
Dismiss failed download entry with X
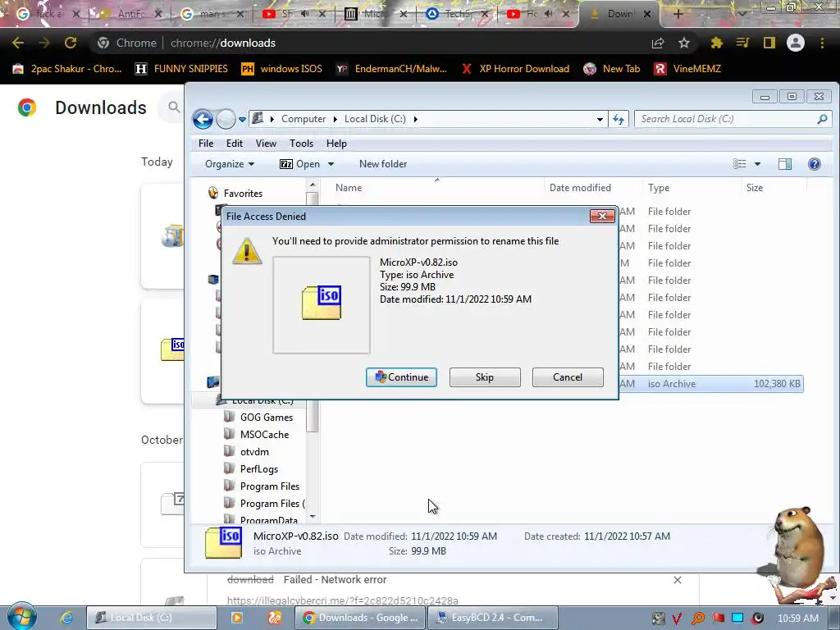(677, 580)
